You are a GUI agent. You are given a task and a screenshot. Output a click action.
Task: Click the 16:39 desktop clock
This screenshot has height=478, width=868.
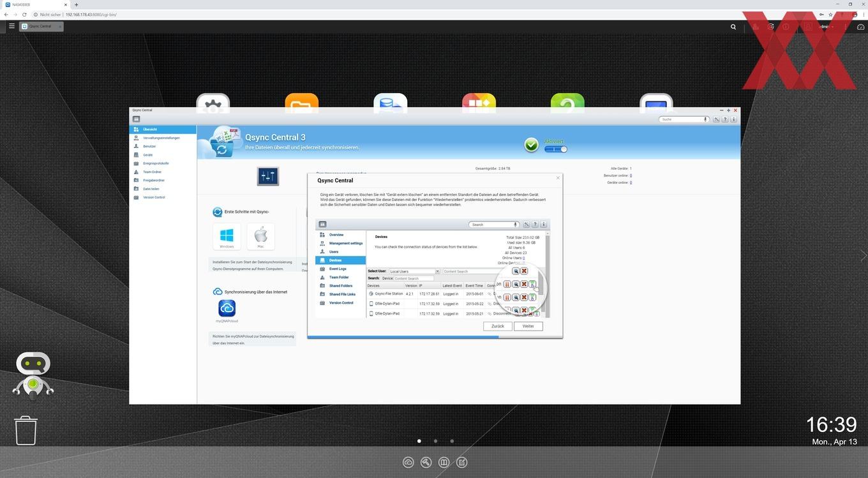click(831, 424)
